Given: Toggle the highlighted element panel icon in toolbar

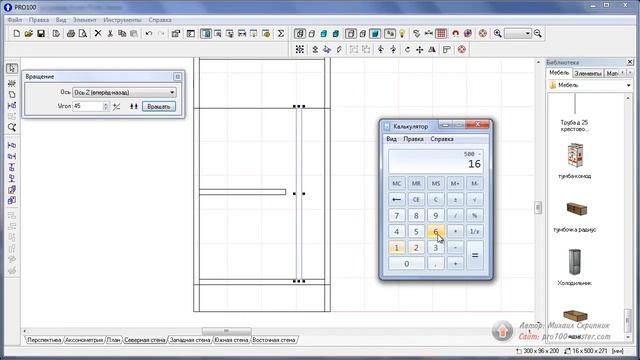Looking at the screenshot, I should (x=206, y=33).
